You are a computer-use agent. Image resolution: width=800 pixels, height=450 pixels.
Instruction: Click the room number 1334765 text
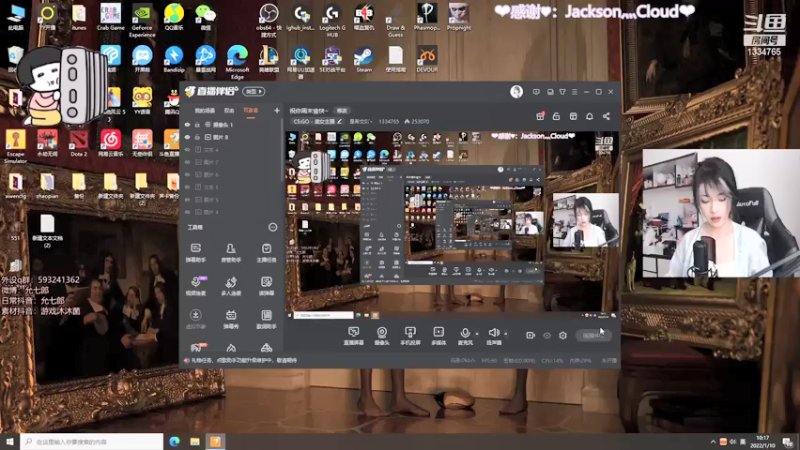pos(389,121)
